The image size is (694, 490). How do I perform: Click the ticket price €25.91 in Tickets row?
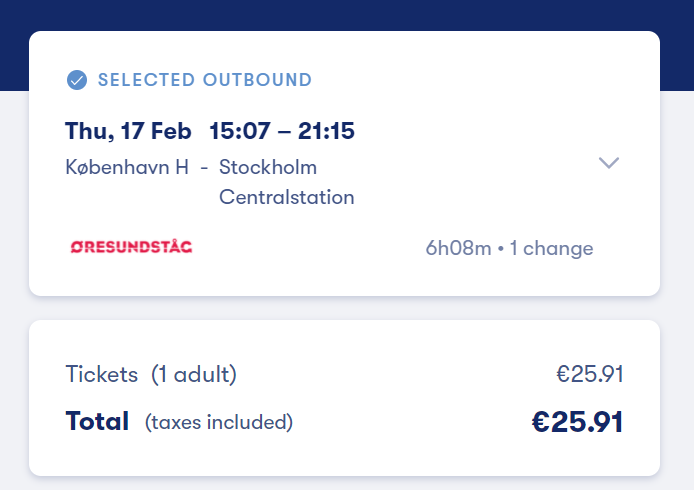(x=590, y=375)
